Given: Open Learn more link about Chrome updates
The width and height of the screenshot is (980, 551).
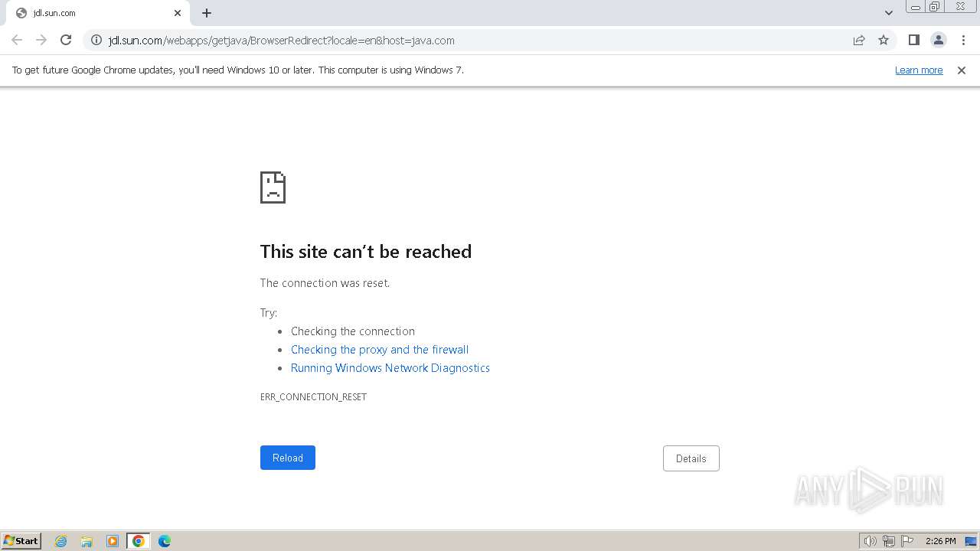Looking at the screenshot, I should click(919, 70).
